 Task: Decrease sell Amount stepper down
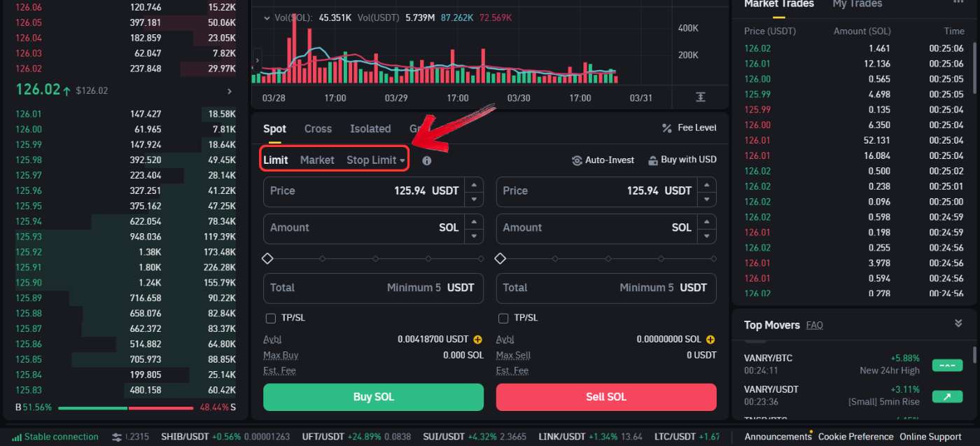click(x=707, y=237)
